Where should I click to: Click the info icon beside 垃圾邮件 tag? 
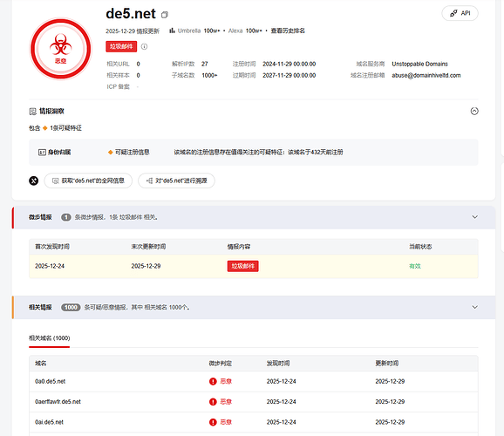click(145, 46)
